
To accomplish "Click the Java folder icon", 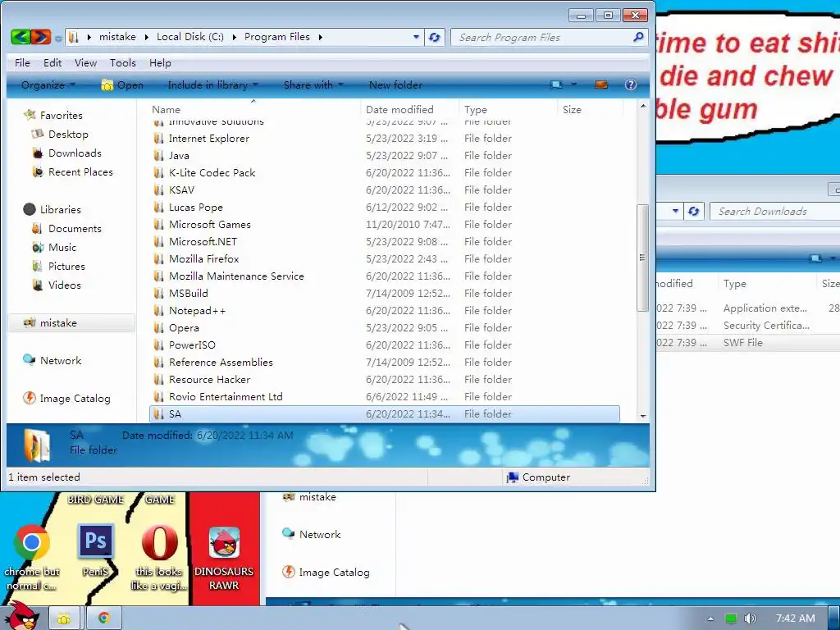I will (x=158, y=155).
